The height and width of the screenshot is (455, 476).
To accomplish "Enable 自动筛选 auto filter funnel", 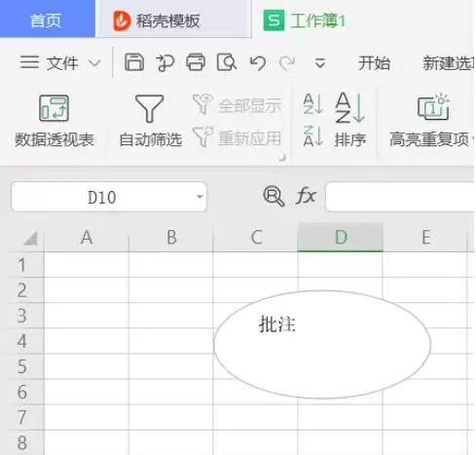I will click(x=150, y=121).
